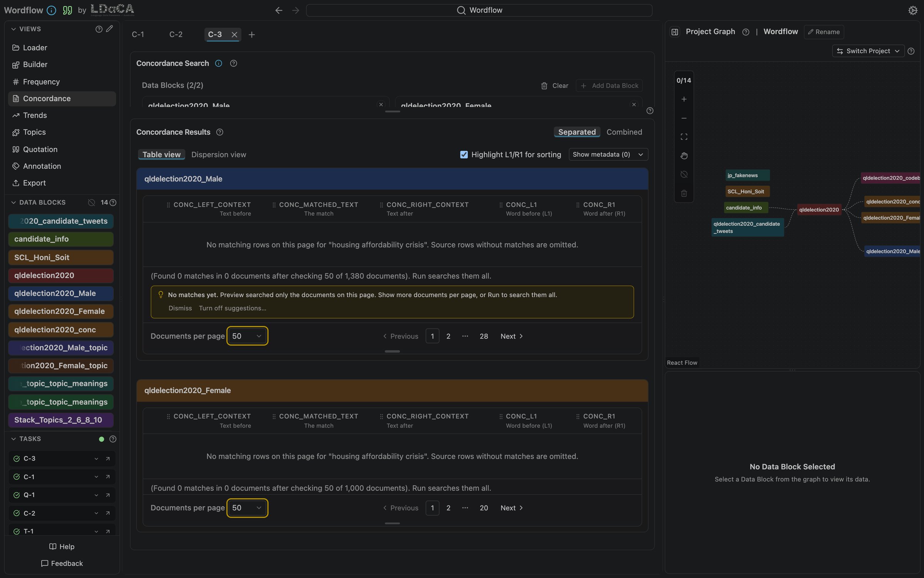Image resolution: width=924 pixels, height=578 pixels.
Task: Zoom out on the project graph
Action: pos(684,118)
